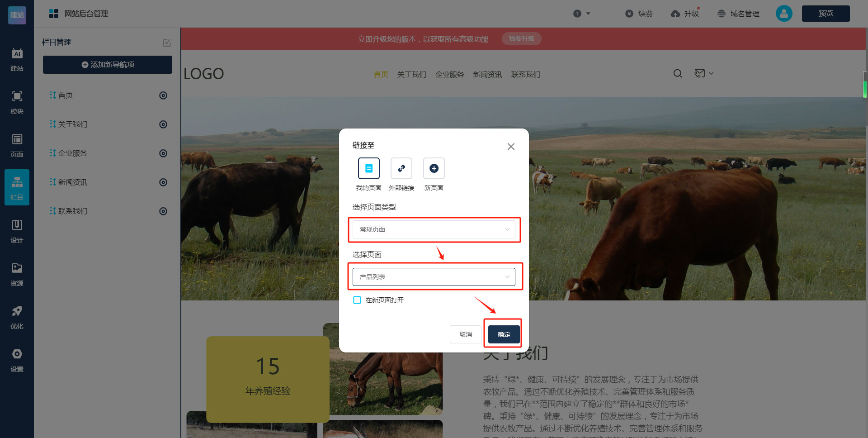This screenshot has height=438, width=868.
Task: Click the 预览 button
Action: (x=826, y=14)
